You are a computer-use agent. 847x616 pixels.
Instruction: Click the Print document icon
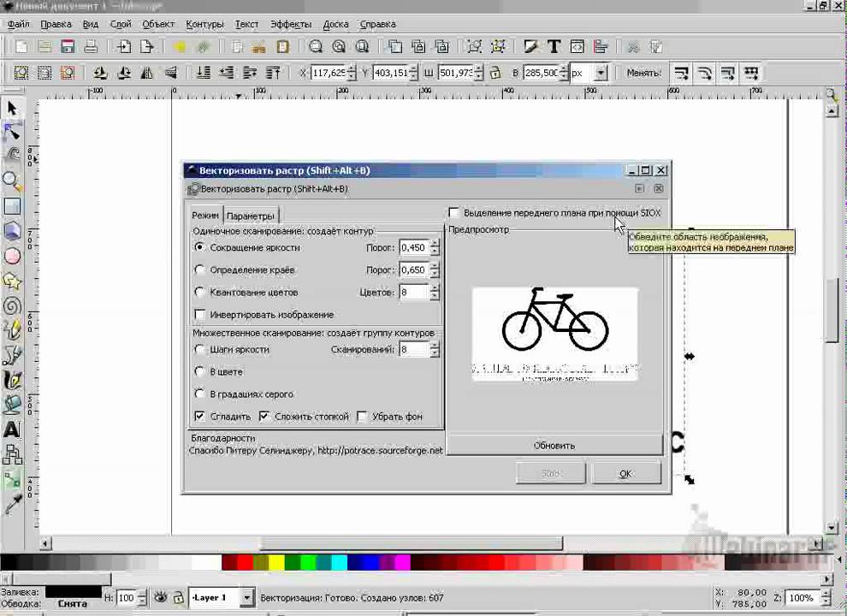(x=91, y=46)
